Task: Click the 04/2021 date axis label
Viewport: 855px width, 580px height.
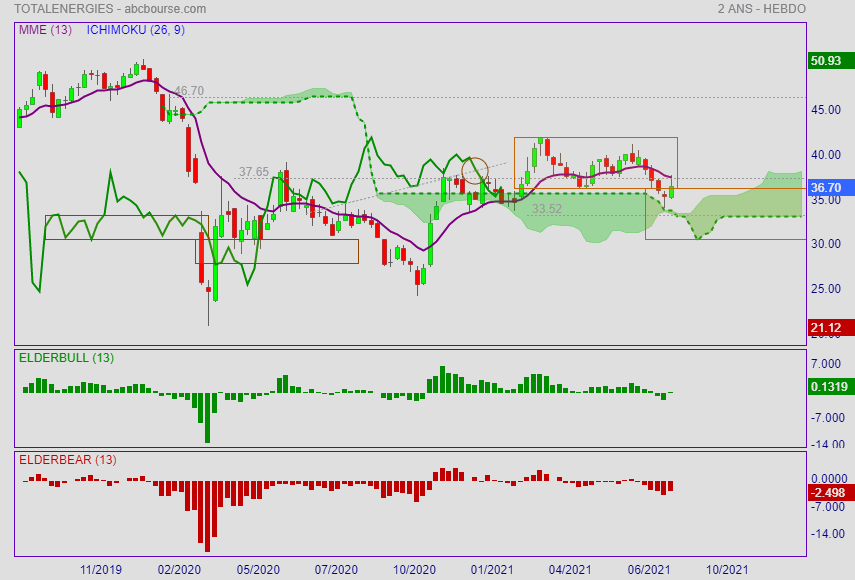Action: click(570, 570)
